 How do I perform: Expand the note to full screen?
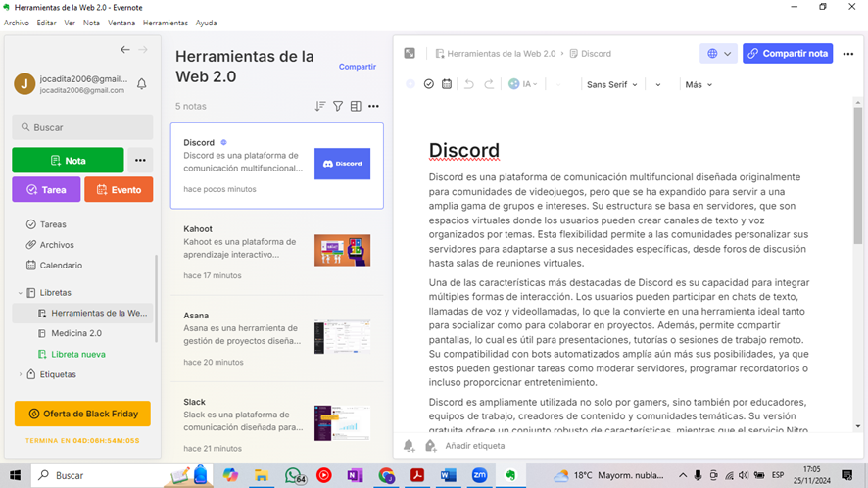[410, 53]
